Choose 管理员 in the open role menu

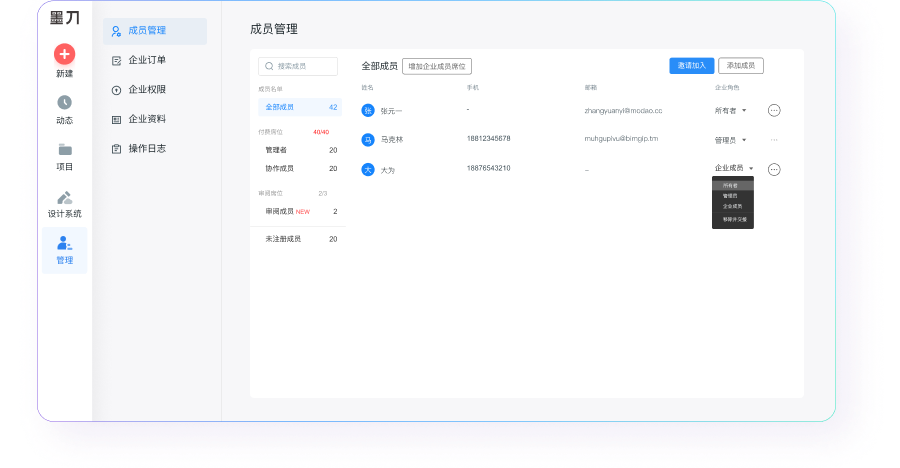[x=732, y=196]
